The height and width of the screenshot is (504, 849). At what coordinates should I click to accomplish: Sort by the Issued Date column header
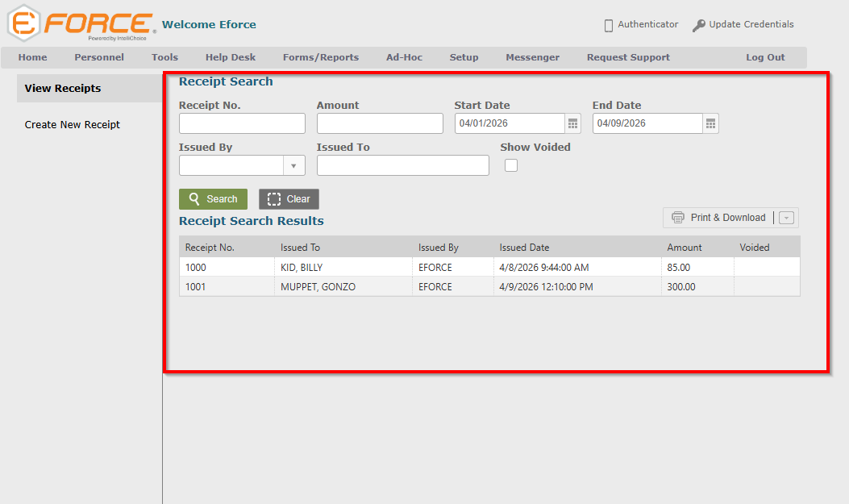click(x=524, y=248)
